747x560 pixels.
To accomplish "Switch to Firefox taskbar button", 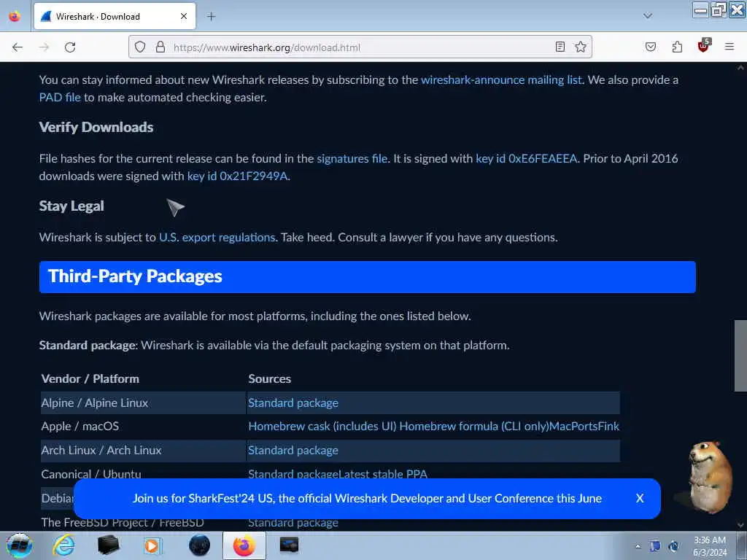I will 244,545.
